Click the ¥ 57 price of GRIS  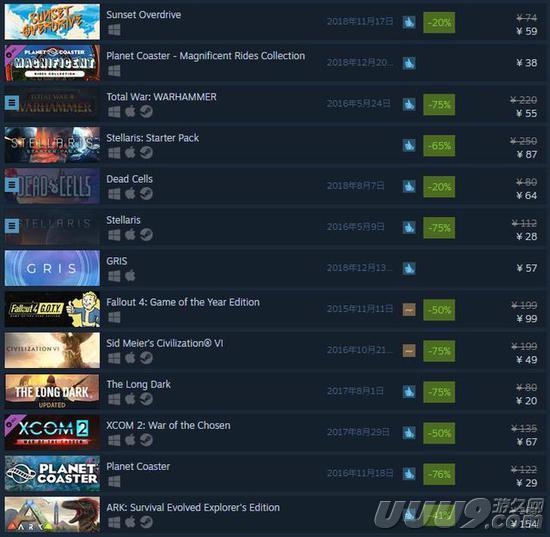pyautogui.click(x=526, y=268)
